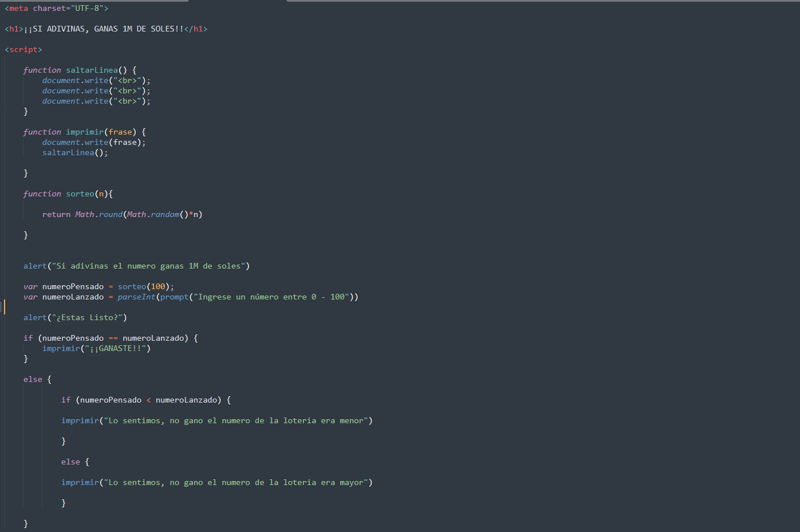Click 'Math.random' in the return statement
This screenshot has width=800, height=532.
tap(153, 214)
